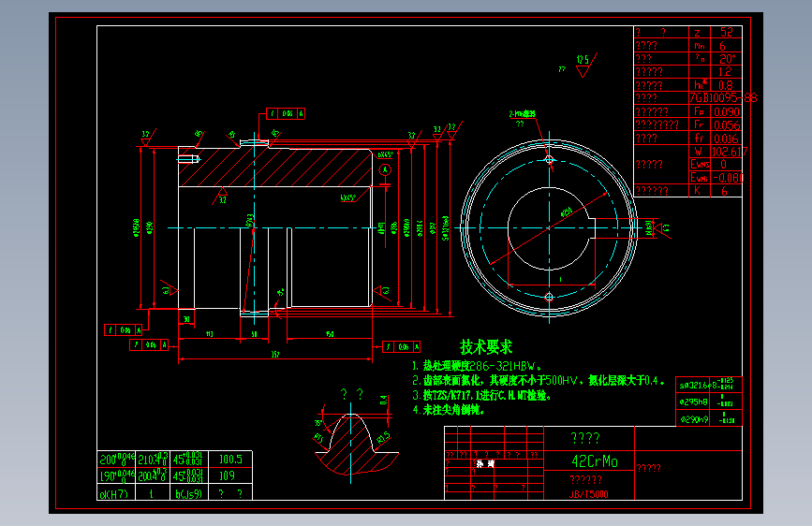The height and width of the screenshot is (526, 812).
Task: Click the Fr value 0.056
Action: pos(727,125)
